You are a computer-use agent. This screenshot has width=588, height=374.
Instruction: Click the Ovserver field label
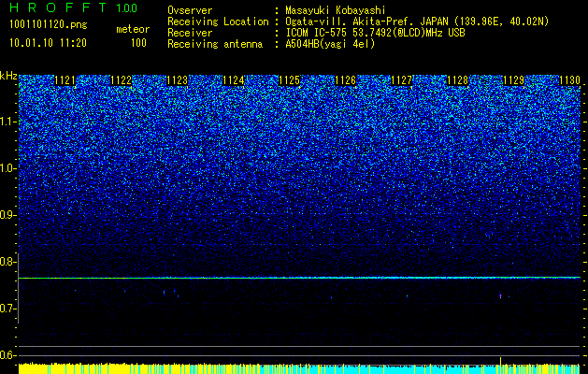tap(190, 10)
